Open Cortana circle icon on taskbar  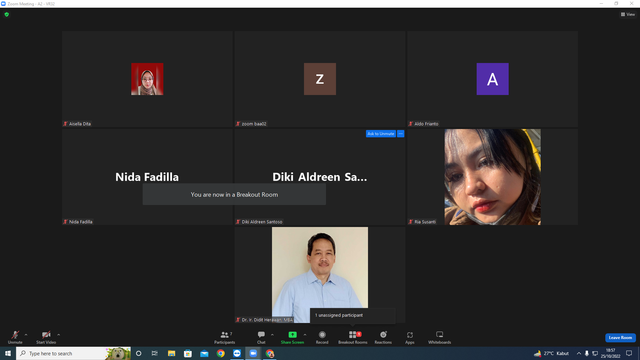[138, 353]
